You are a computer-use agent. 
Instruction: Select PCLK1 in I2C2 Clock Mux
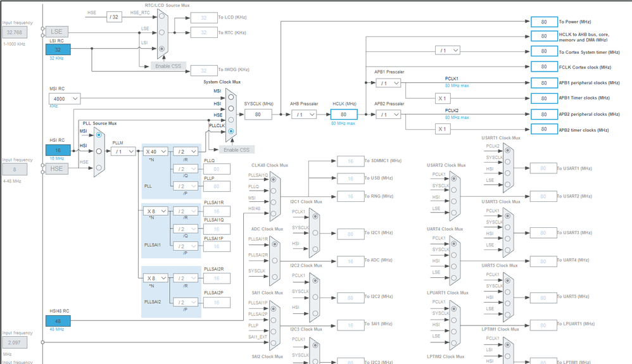tap(315, 280)
